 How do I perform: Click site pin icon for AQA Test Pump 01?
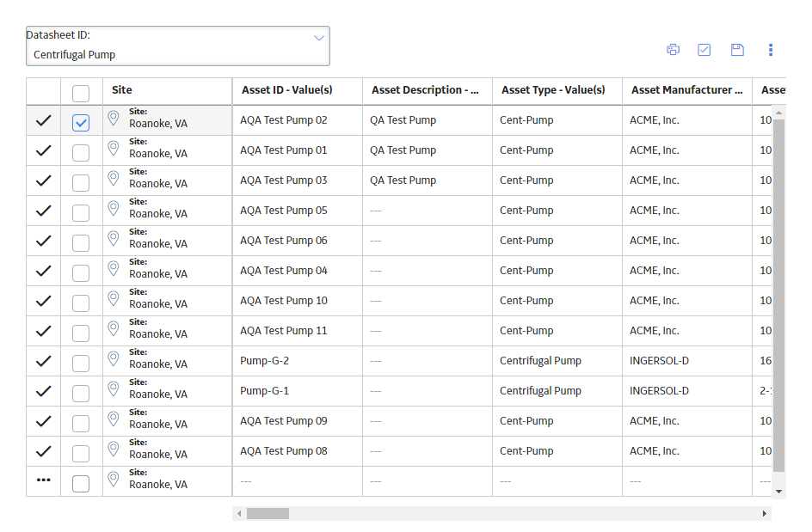tap(114, 149)
